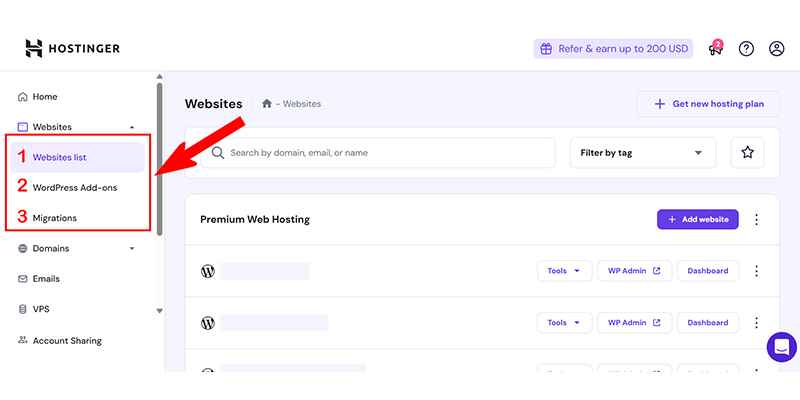Click the Websites breadcrumb text

click(x=302, y=104)
